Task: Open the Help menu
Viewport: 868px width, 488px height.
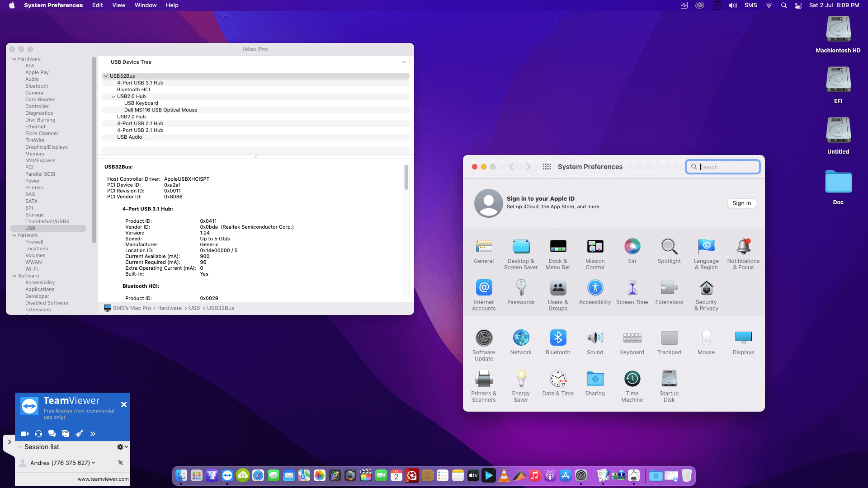Action: tap(172, 5)
